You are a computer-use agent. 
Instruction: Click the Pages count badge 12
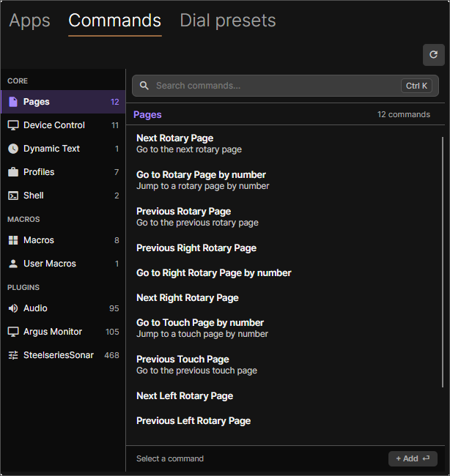(x=115, y=102)
